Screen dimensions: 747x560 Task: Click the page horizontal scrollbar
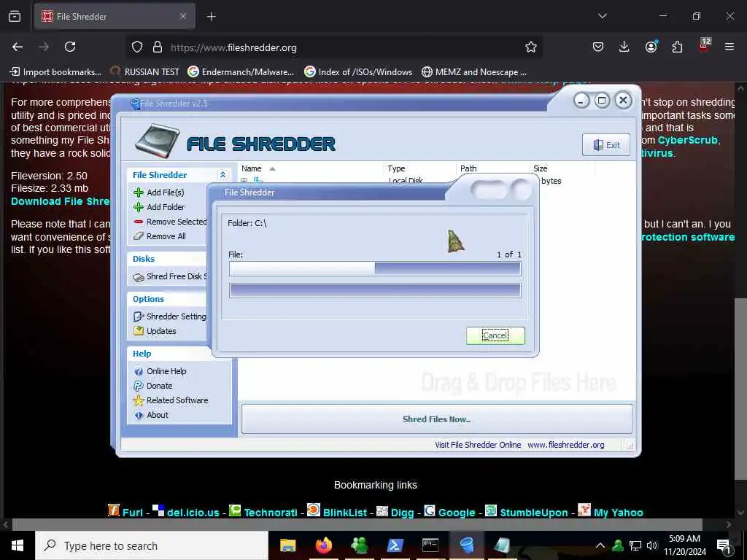(x=357, y=525)
